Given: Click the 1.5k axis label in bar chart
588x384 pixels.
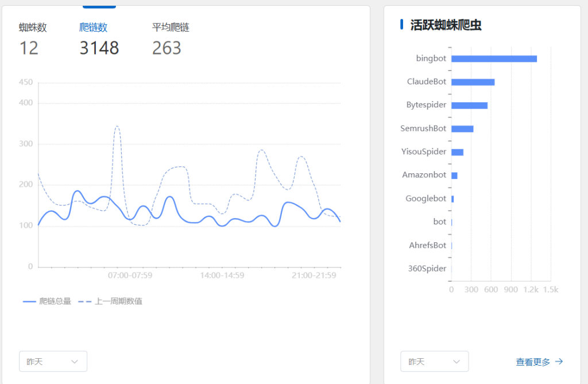Looking at the screenshot, I should click(x=551, y=289).
